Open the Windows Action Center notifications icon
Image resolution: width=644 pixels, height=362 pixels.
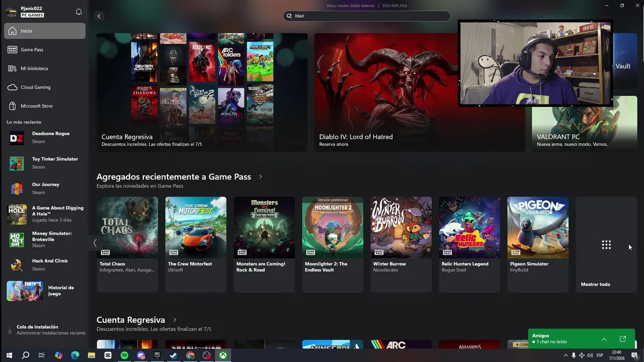coord(635,355)
